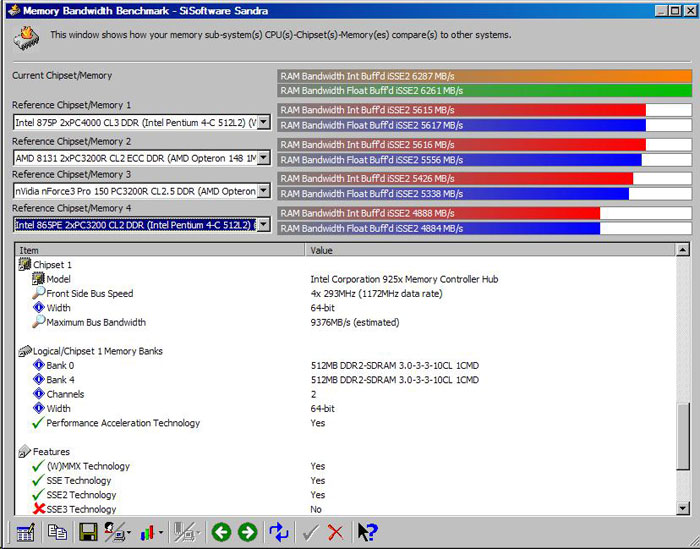Image resolution: width=700 pixels, height=549 pixels.
Task: Click the Current Chipset/Memory label
Action: click(62, 75)
